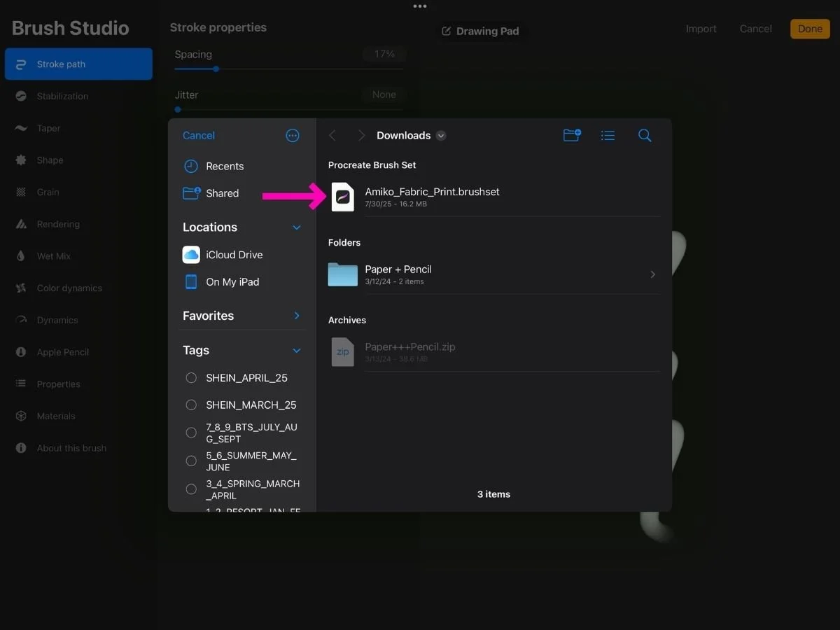840x630 pixels.
Task: Select the Properties list icon
Action: point(21,384)
